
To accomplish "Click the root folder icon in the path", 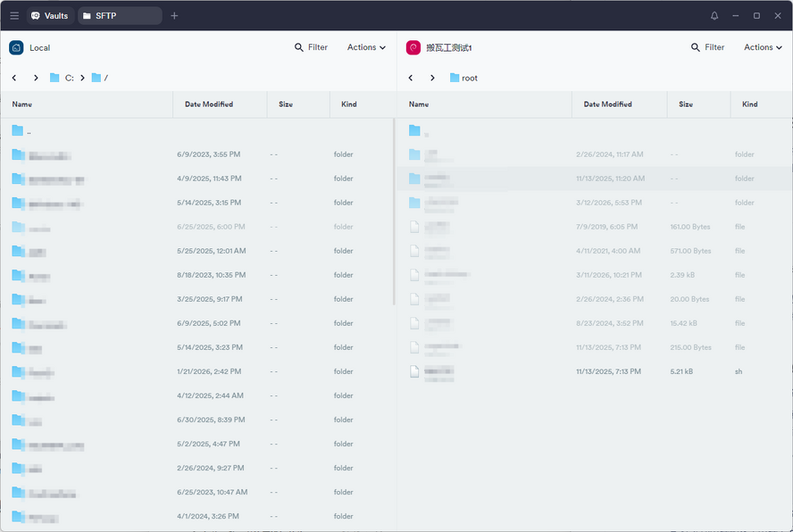I will [x=455, y=78].
